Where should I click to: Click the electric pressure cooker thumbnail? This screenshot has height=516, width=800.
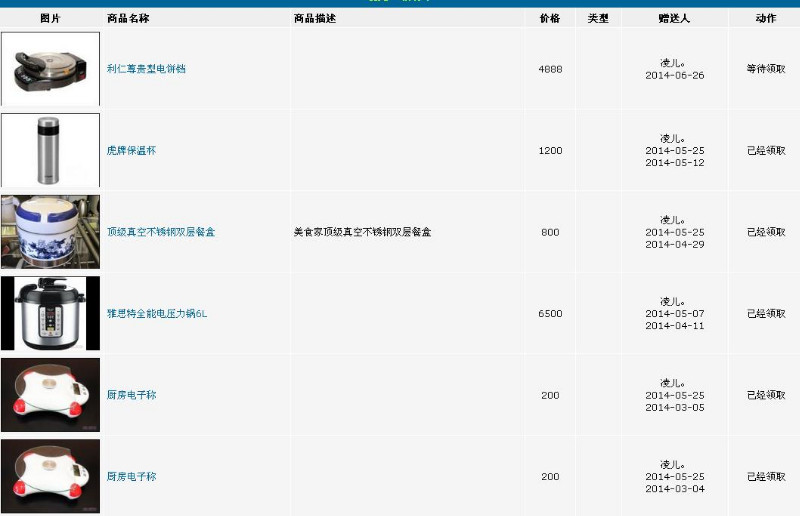tap(51, 313)
